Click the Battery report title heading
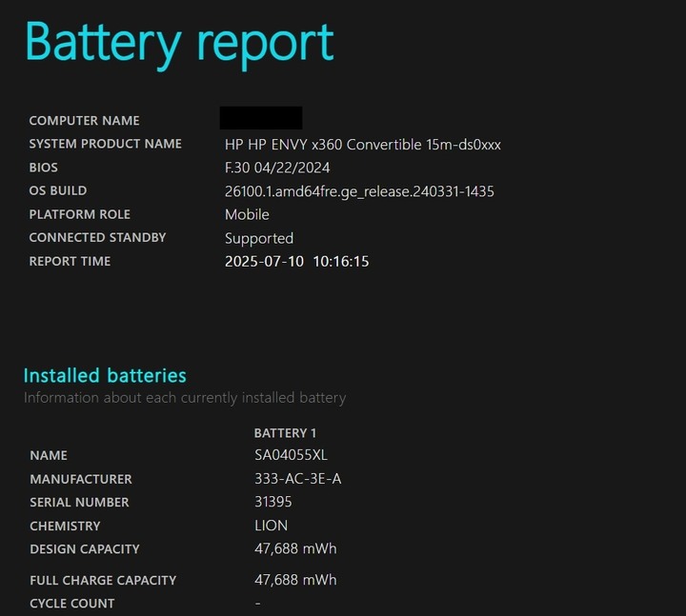 (x=179, y=43)
